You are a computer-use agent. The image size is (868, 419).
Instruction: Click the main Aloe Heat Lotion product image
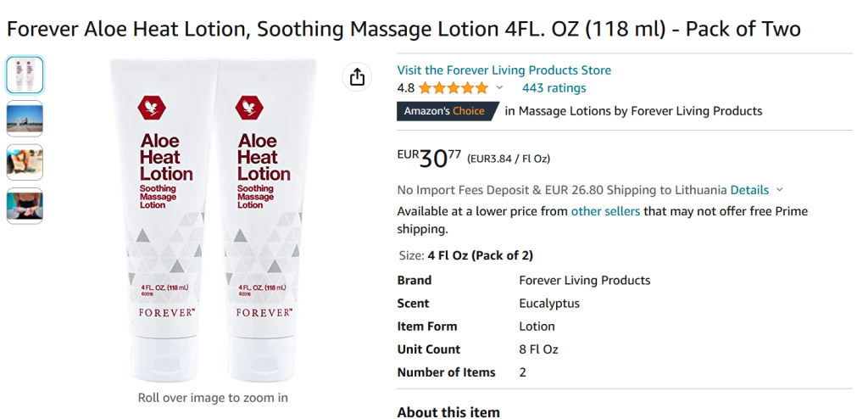[x=213, y=221]
